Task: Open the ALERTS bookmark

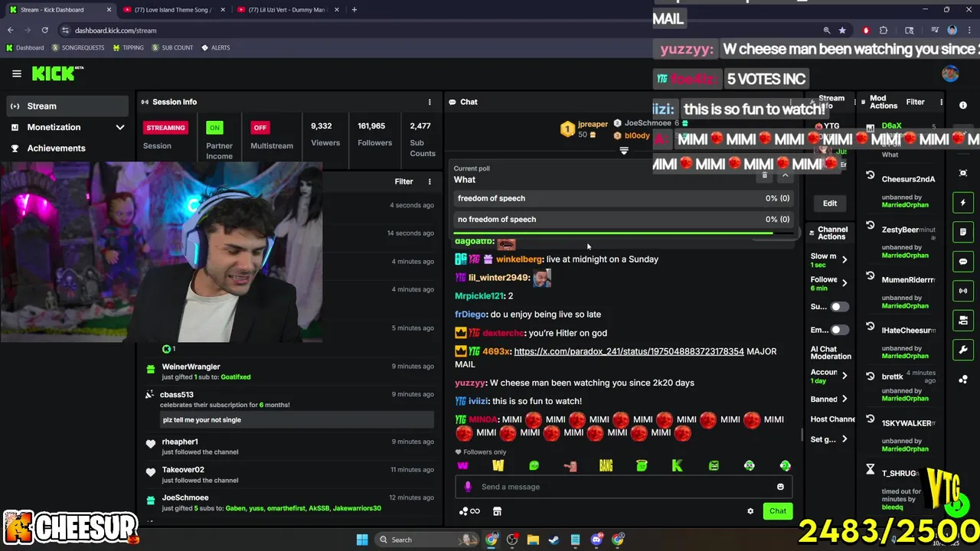Action: [x=215, y=47]
